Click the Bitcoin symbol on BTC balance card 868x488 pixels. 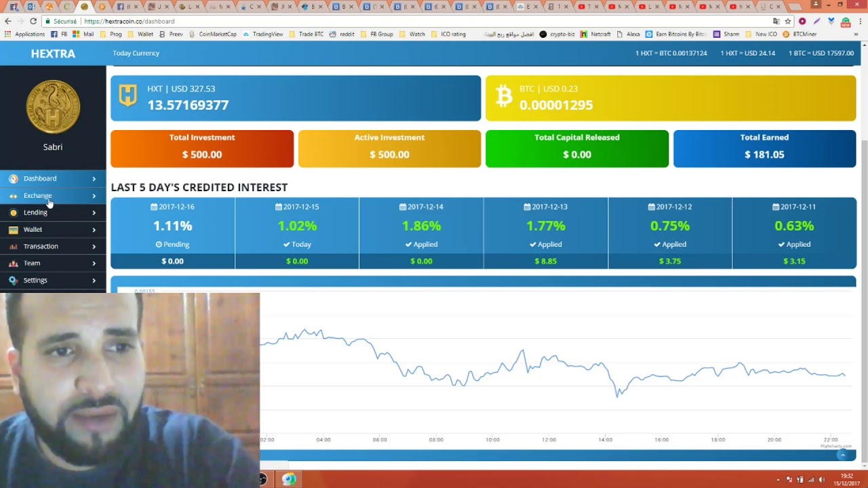point(503,96)
